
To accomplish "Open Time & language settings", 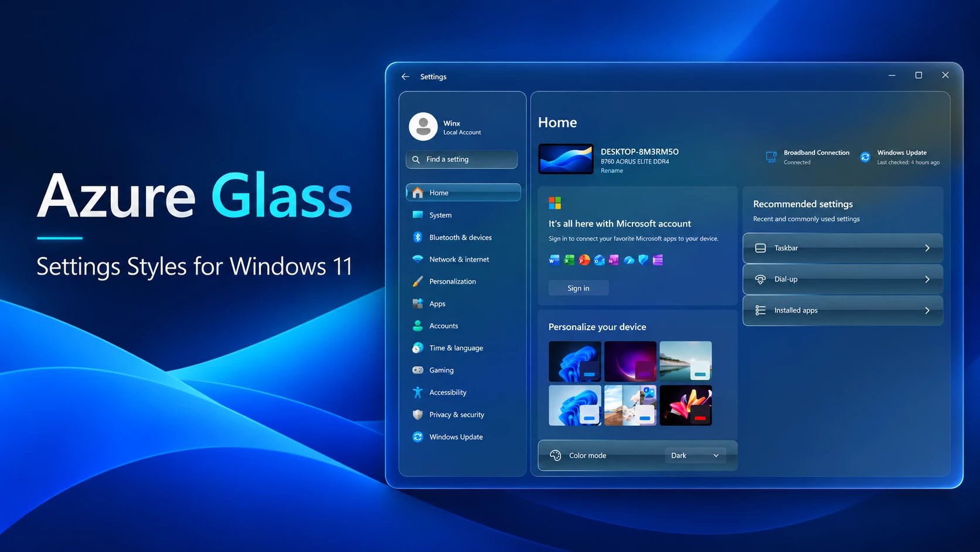I will [x=463, y=348].
